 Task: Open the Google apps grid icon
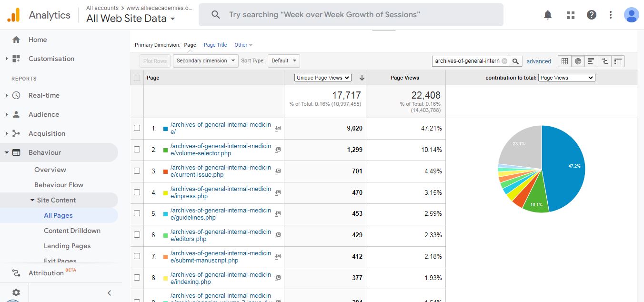[x=570, y=15]
